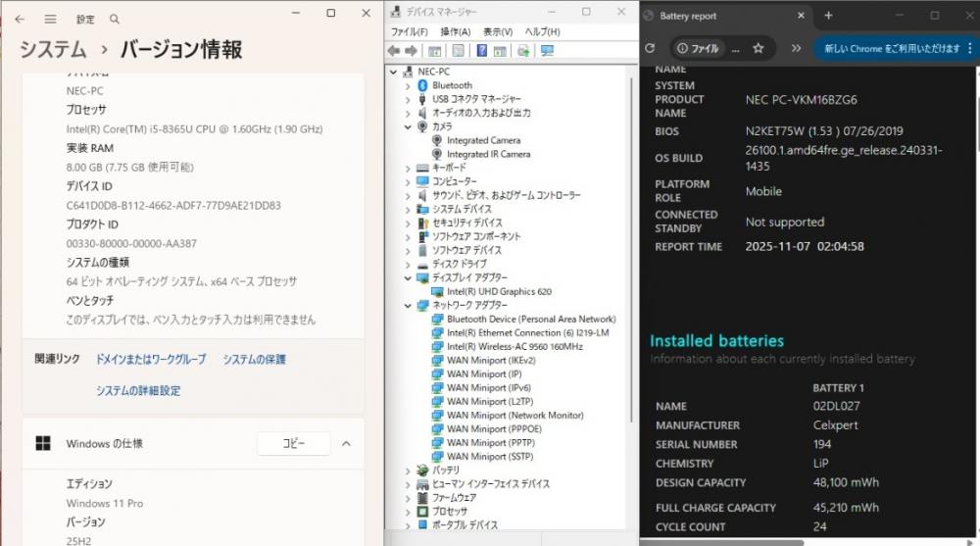
Task: Scan for hardware changes monitor icon
Action: point(548,51)
